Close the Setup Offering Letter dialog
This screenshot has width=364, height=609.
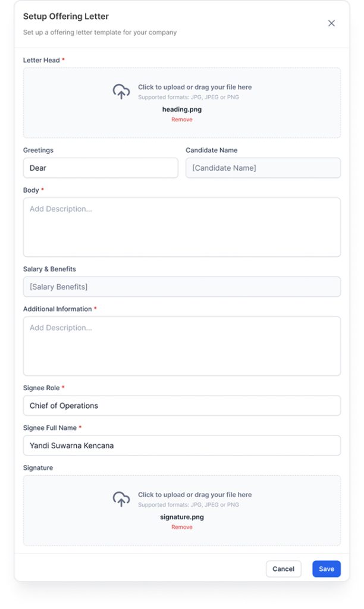(x=331, y=23)
